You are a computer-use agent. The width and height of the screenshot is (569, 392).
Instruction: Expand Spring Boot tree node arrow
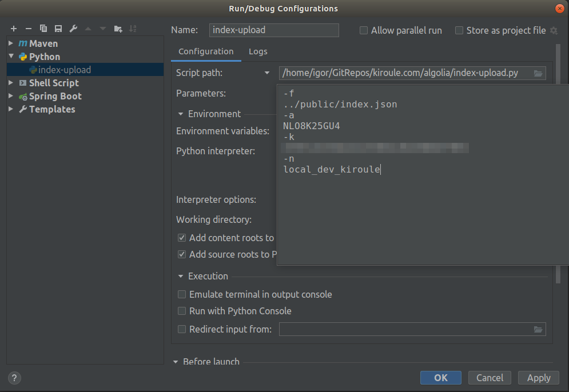[11, 96]
